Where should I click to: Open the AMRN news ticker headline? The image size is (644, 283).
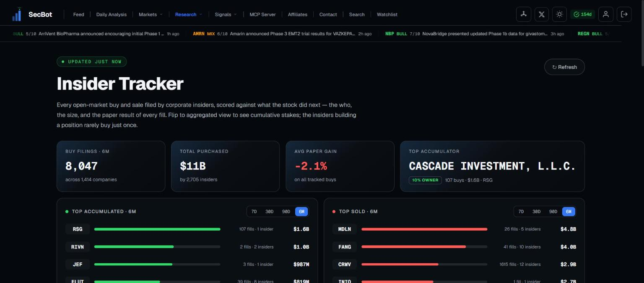coord(282,34)
